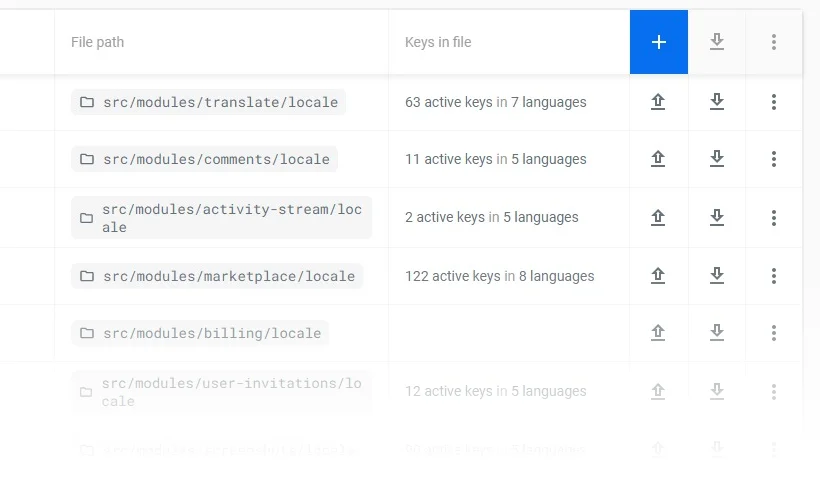The height and width of the screenshot is (479, 820).
Task: Click download icon in the table header
Action: point(716,42)
